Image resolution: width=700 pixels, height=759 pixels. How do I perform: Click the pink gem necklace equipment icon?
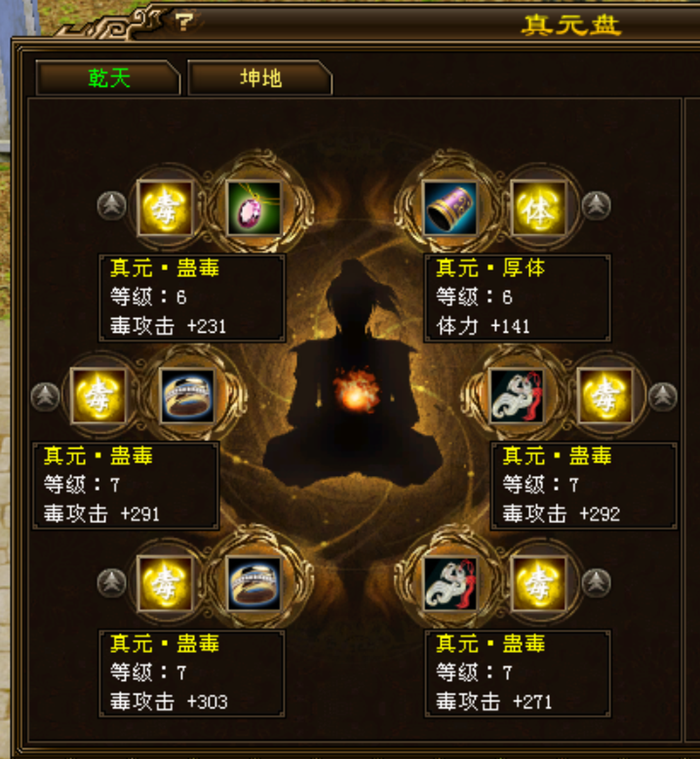click(254, 208)
